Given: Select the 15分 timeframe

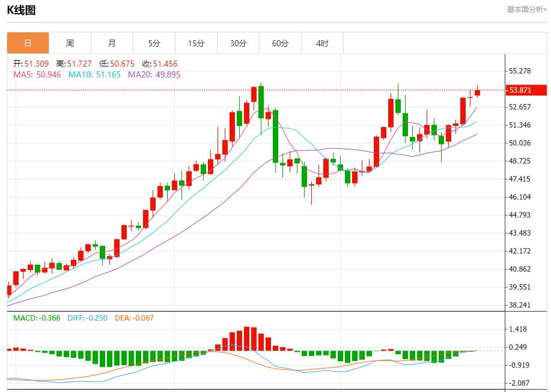Looking at the screenshot, I should [196, 43].
